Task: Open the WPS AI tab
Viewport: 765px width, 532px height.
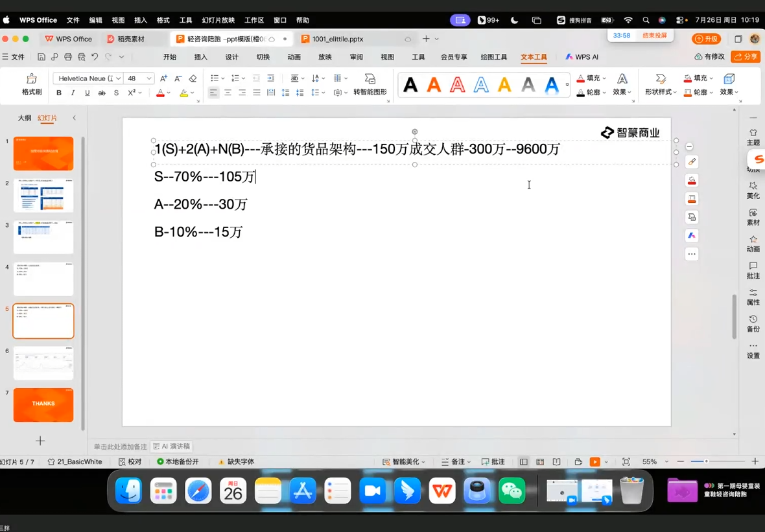Action: tap(582, 57)
